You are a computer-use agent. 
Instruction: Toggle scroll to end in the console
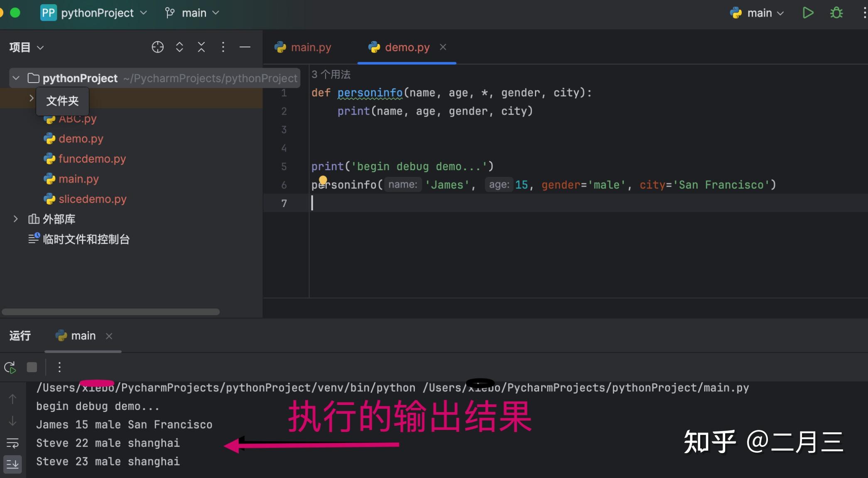tap(13, 464)
